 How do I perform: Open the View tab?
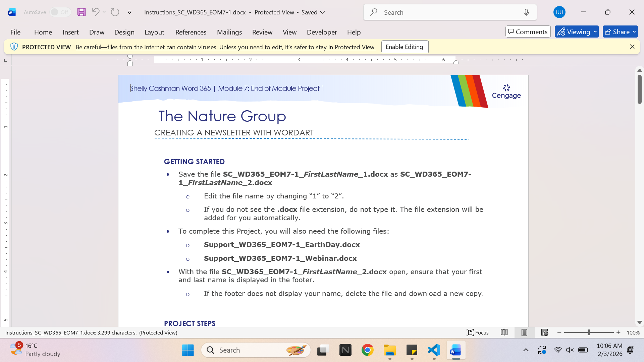click(289, 32)
